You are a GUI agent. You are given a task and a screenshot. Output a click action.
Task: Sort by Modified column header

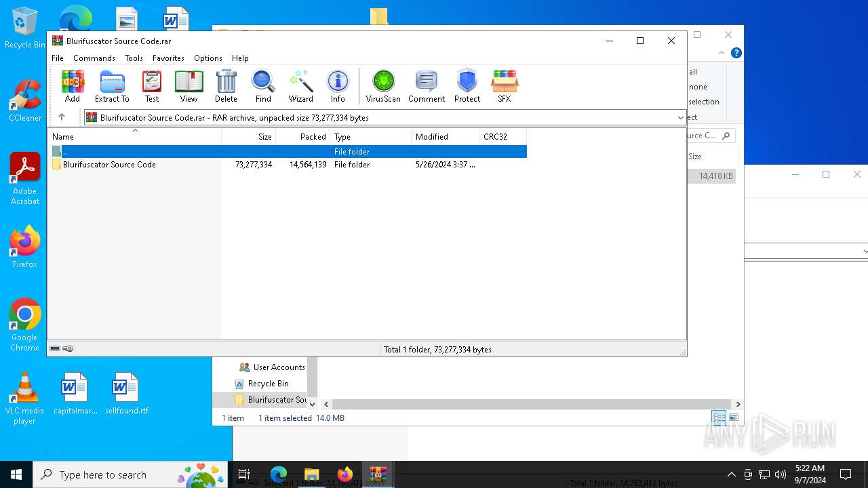click(446, 137)
